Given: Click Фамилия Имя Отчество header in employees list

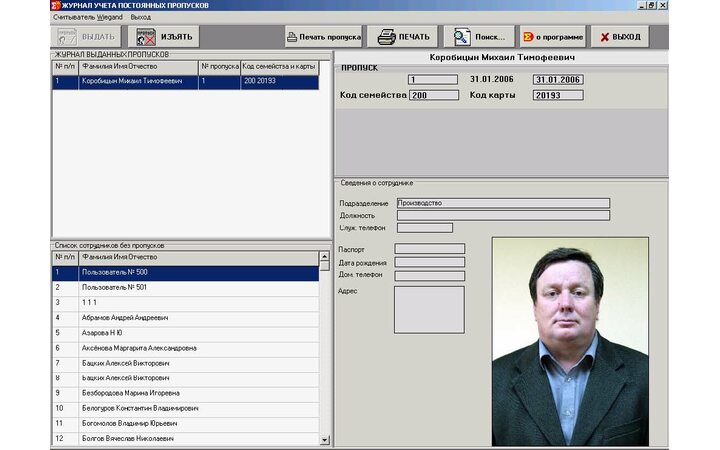Looking at the screenshot, I should (x=198, y=258).
